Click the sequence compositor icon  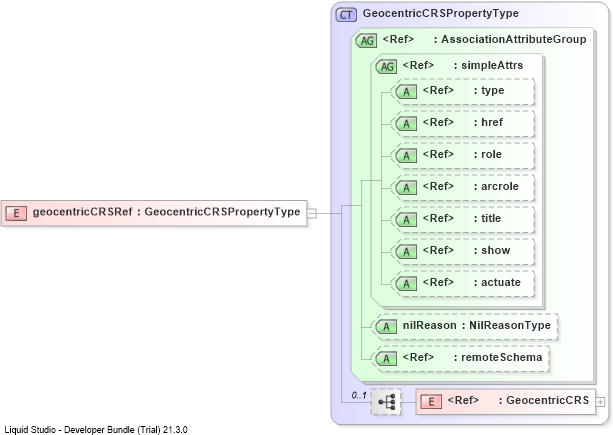click(386, 402)
